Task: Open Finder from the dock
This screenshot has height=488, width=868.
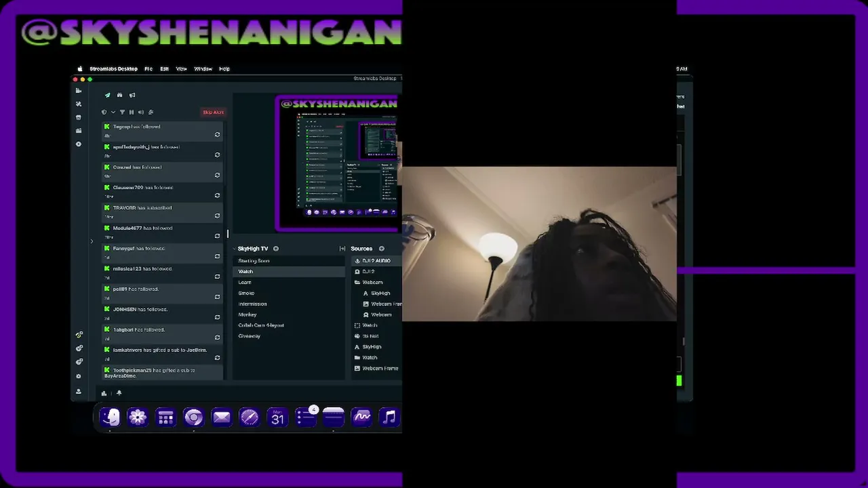Action: click(110, 417)
